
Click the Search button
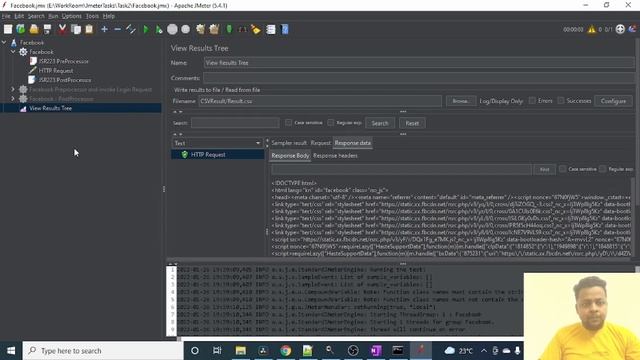point(380,123)
